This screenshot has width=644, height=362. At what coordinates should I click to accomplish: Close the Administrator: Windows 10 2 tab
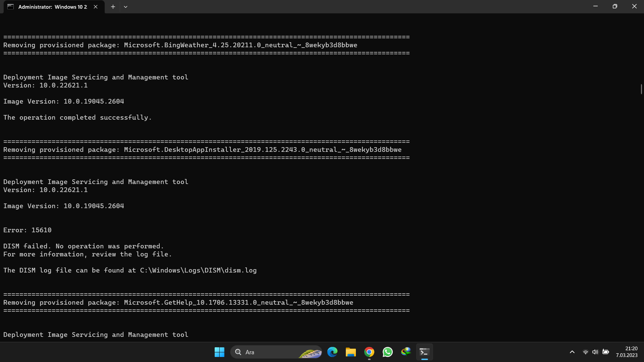[96, 7]
